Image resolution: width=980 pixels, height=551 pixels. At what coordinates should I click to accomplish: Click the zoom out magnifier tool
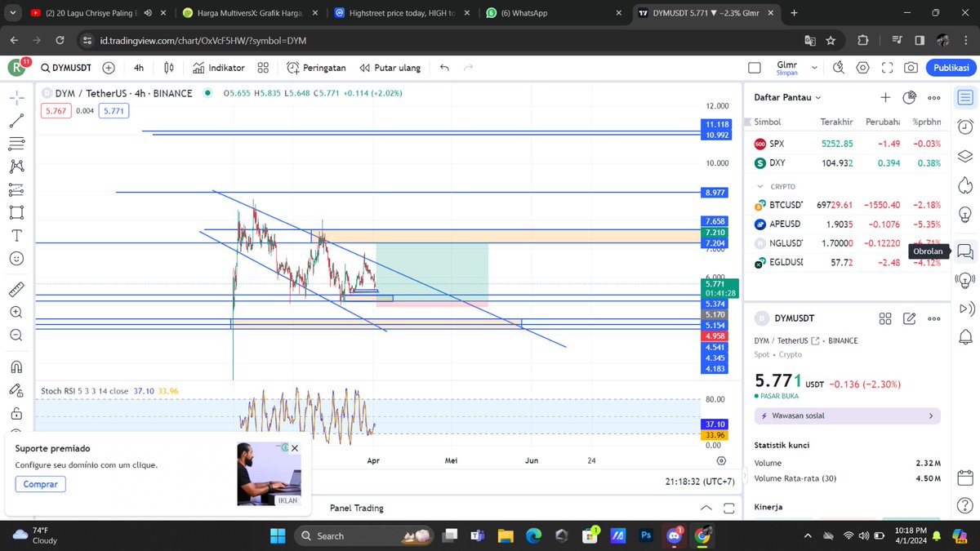16,335
